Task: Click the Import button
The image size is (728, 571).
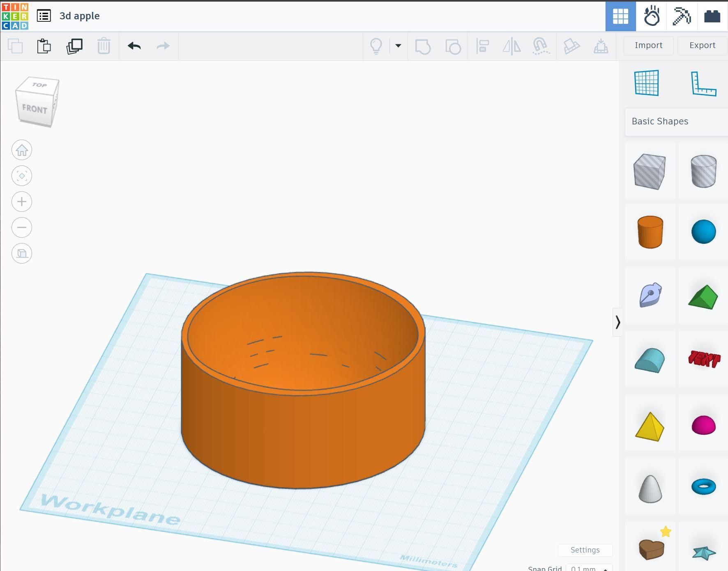Action: [648, 46]
